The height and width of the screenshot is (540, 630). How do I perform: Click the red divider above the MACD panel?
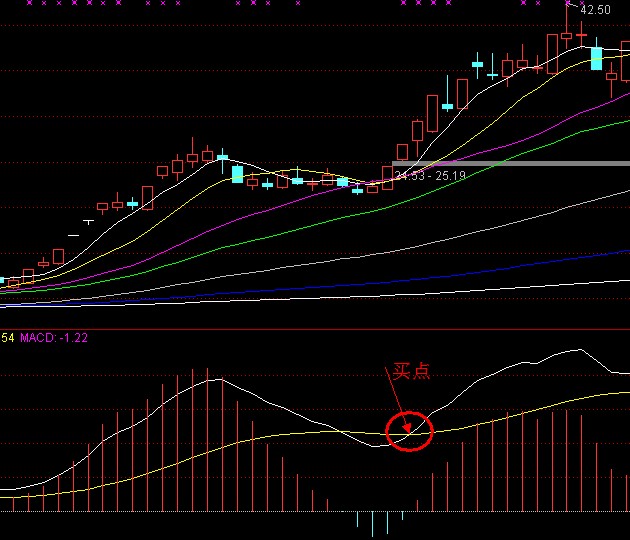point(315,328)
